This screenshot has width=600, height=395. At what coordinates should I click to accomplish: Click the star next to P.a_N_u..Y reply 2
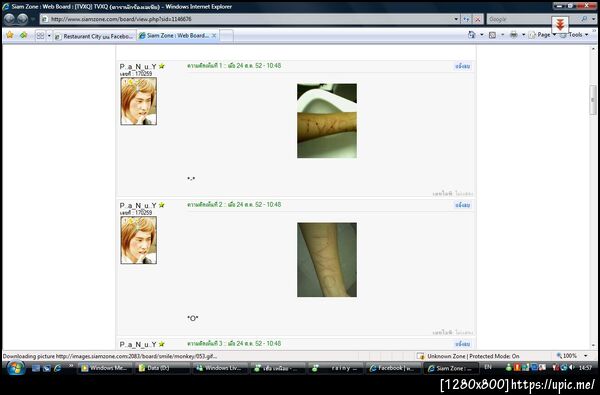click(x=161, y=205)
